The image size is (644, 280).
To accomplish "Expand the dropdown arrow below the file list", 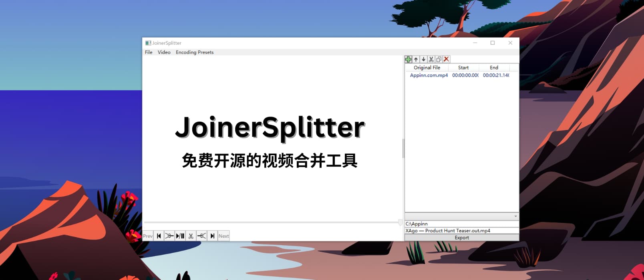I will [515, 216].
